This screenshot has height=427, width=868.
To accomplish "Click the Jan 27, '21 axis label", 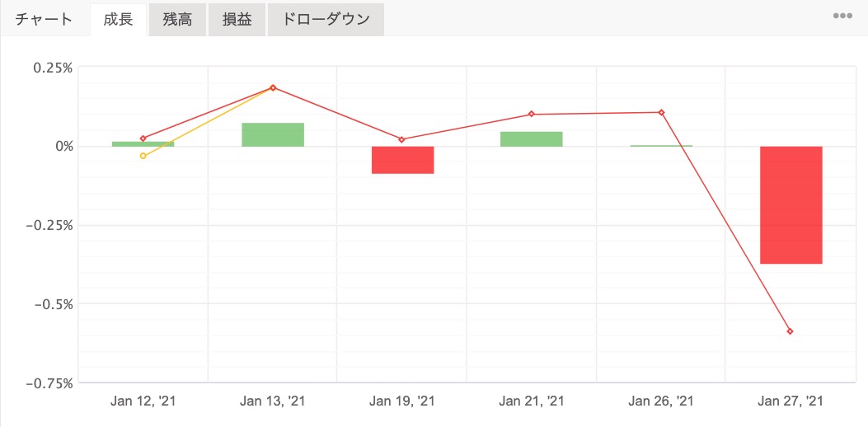I will [x=791, y=401].
